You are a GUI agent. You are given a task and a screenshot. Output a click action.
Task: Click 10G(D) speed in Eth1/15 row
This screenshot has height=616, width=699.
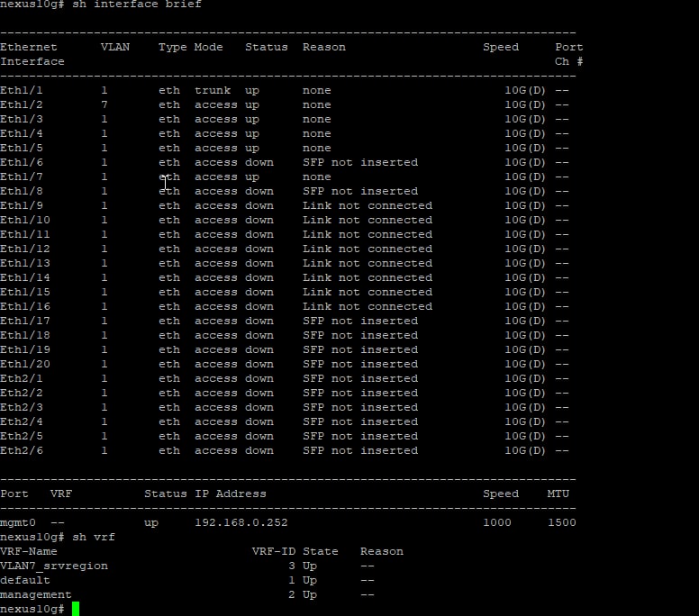[524, 292]
